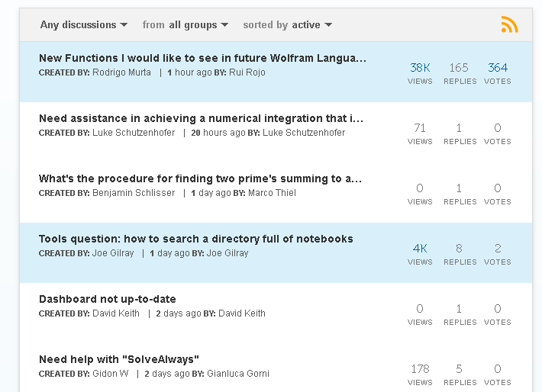Screen dimensions: 542x392
Task: Open "New Functions I would like to see" discussion
Action: 202,58
